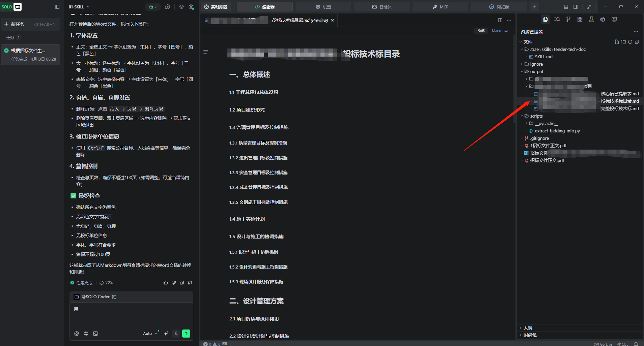
Task: Expand the ignore folder
Action: tap(536, 64)
